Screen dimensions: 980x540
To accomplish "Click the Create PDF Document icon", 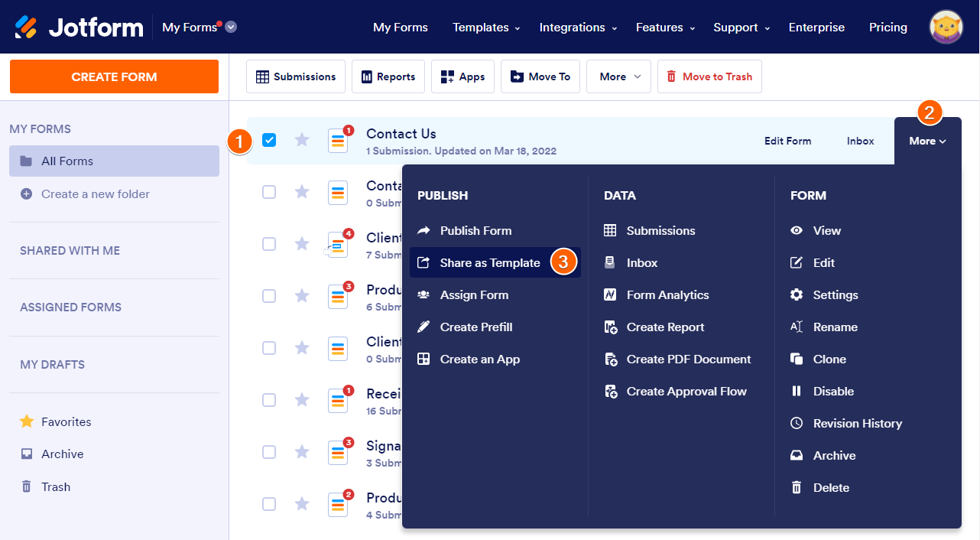I will click(x=610, y=359).
